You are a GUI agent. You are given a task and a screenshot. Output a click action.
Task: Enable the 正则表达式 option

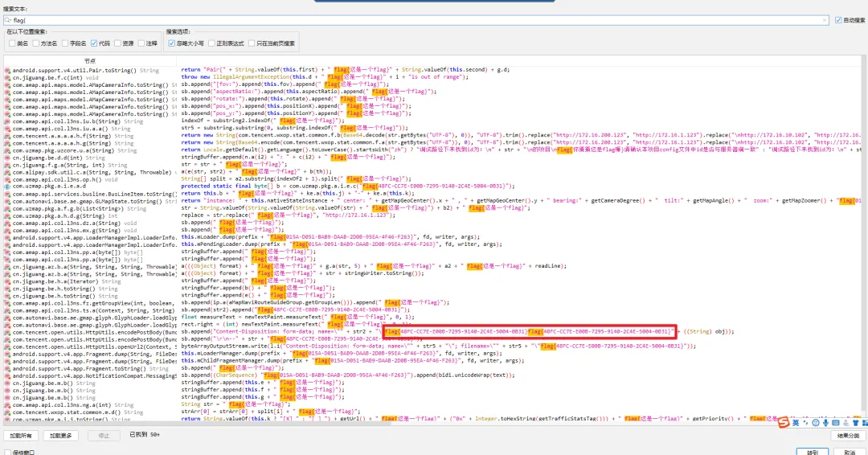(x=211, y=43)
